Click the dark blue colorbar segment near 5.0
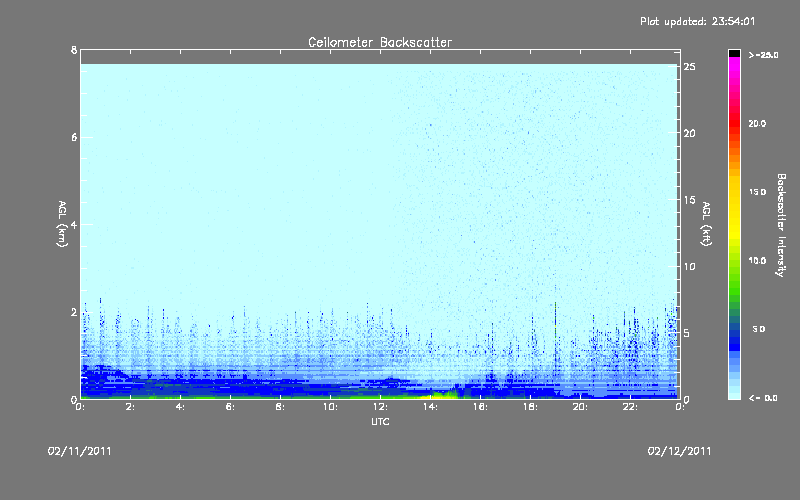This screenshot has height=500, width=800. click(x=734, y=334)
